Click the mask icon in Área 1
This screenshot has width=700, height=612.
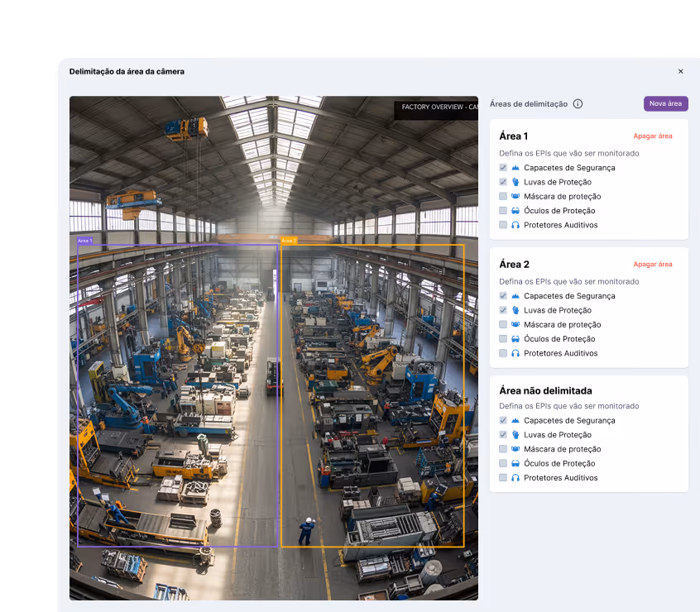pyautogui.click(x=515, y=196)
